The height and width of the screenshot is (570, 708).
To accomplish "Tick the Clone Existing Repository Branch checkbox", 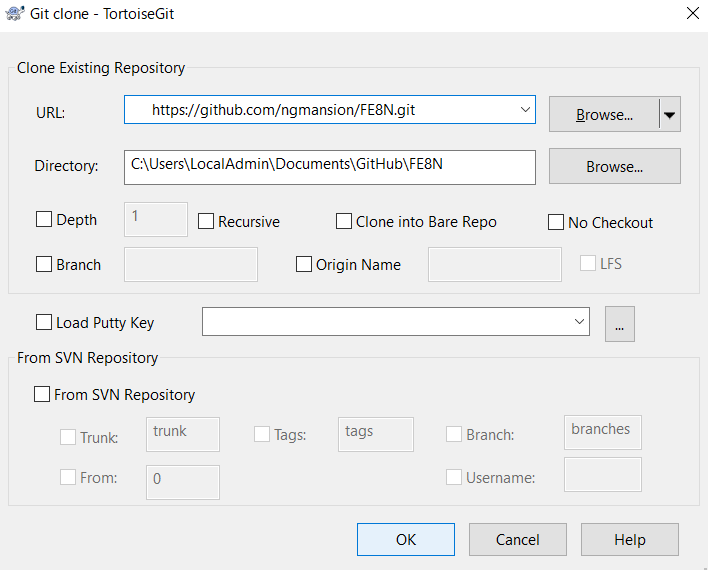I will click(44, 264).
